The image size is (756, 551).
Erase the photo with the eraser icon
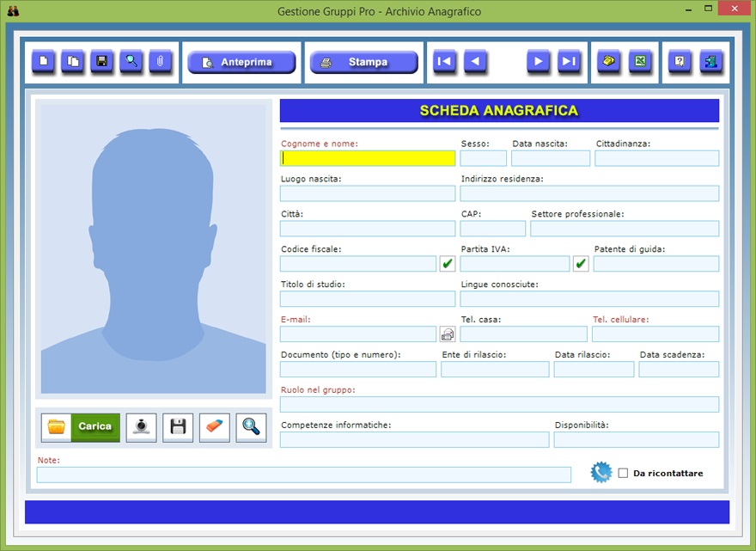215,426
